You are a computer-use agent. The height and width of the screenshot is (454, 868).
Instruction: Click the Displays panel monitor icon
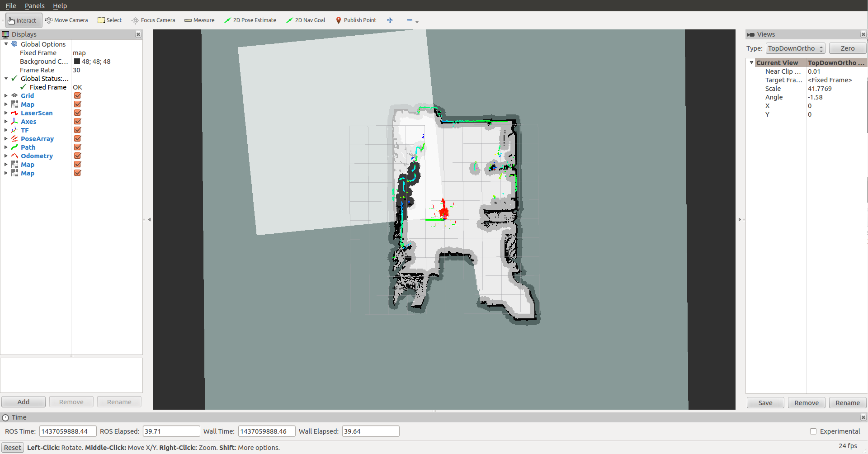pos(5,34)
